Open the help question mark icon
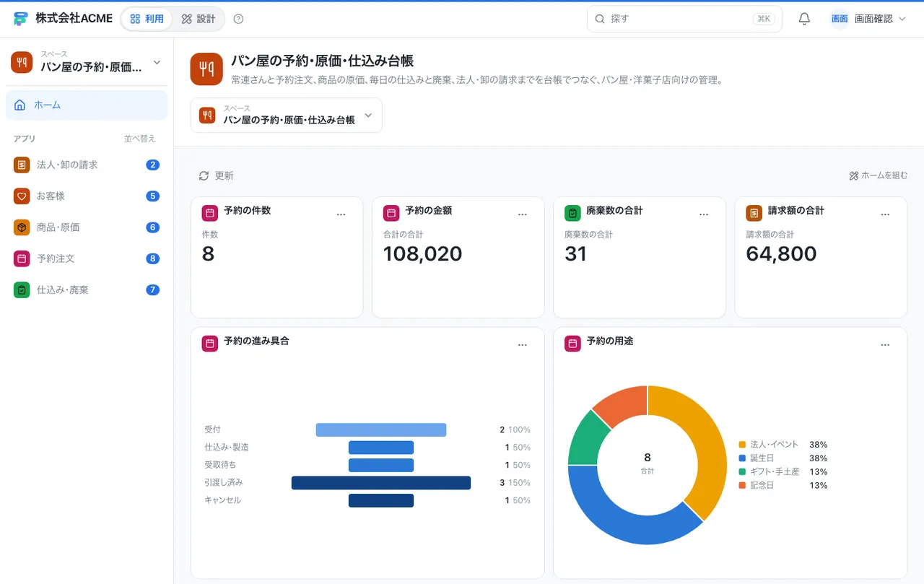 click(239, 19)
